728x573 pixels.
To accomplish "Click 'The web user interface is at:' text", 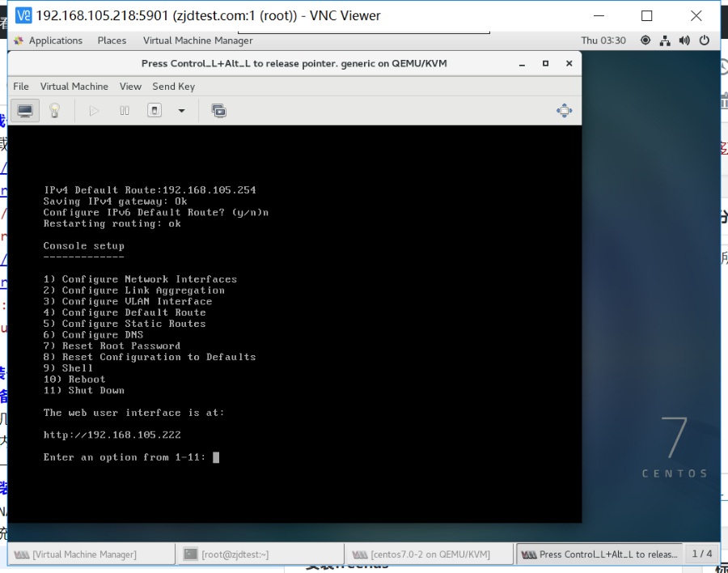I will click(133, 413).
